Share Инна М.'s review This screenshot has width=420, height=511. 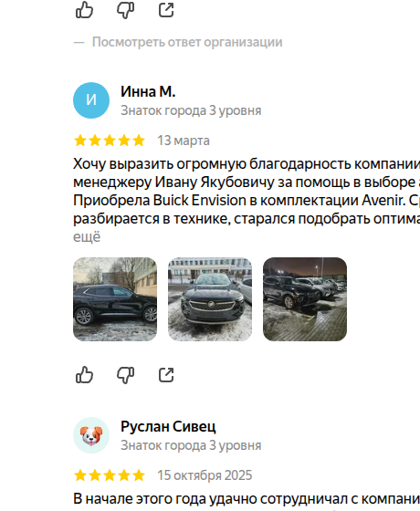166,375
